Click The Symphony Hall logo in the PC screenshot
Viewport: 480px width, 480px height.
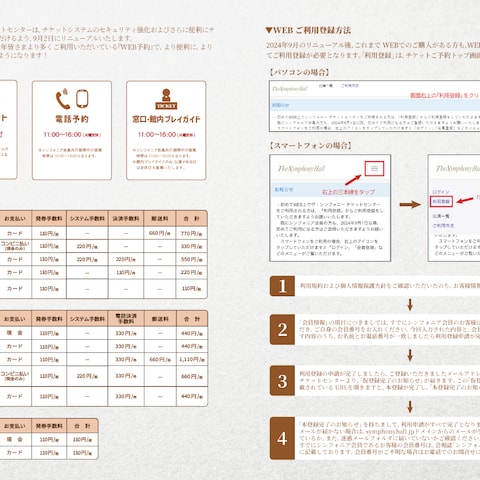[289, 89]
